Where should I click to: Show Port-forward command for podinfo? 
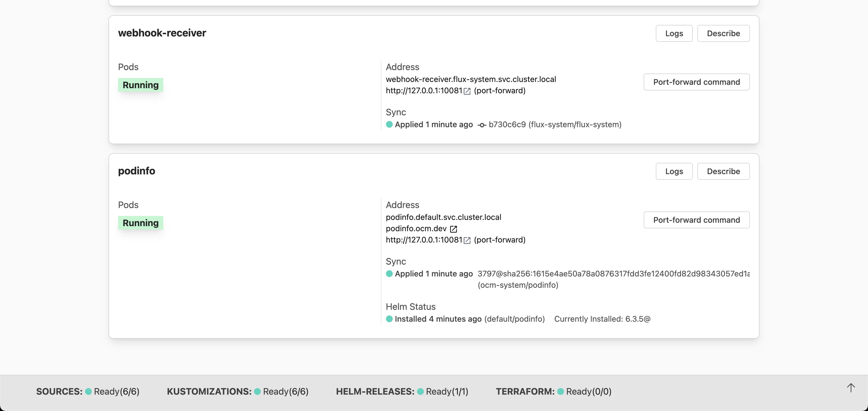pyautogui.click(x=696, y=220)
